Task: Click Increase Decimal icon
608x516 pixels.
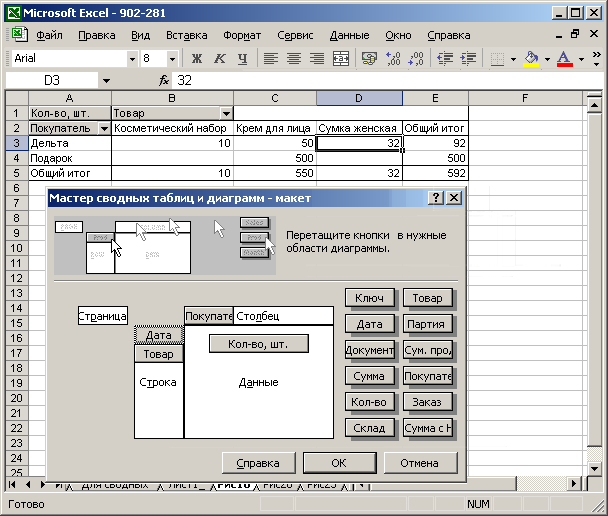Action: pyautogui.click(x=393, y=59)
